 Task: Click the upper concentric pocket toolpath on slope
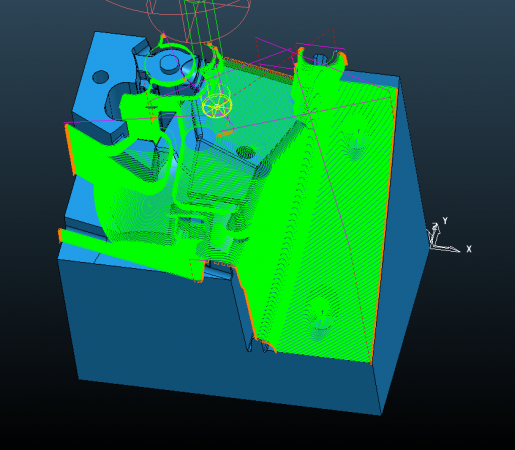[x=355, y=144]
